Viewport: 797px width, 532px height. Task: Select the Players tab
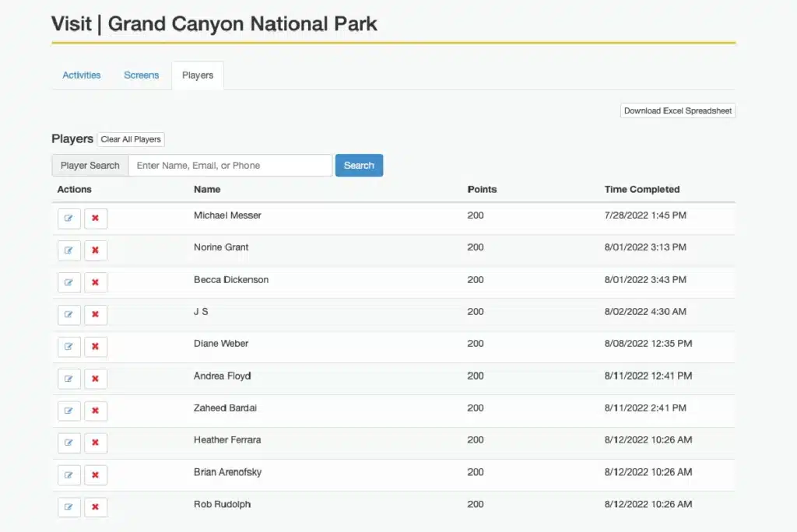[198, 75]
